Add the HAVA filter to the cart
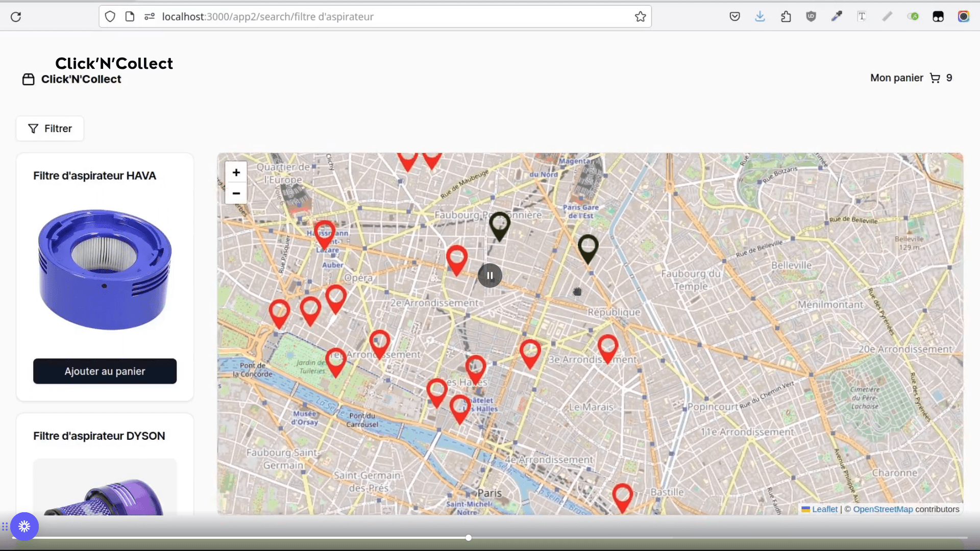Screen dimensions: 980x551 point(105,371)
